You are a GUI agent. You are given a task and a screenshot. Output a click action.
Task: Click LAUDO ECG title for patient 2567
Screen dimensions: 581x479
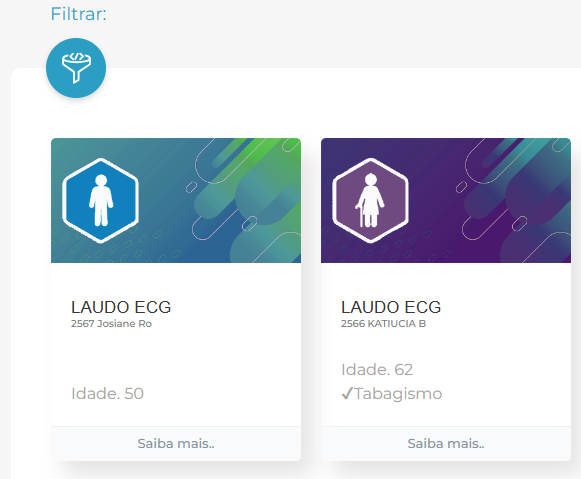121,307
